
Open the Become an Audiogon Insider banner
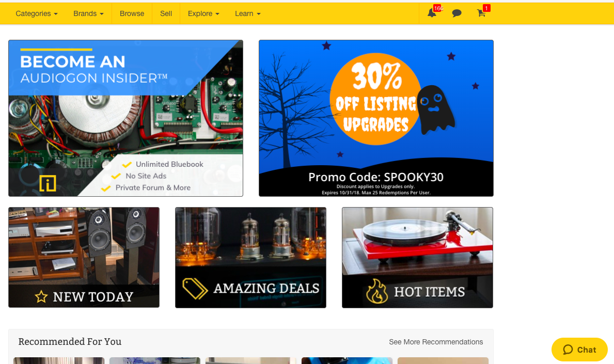click(x=125, y=118)
